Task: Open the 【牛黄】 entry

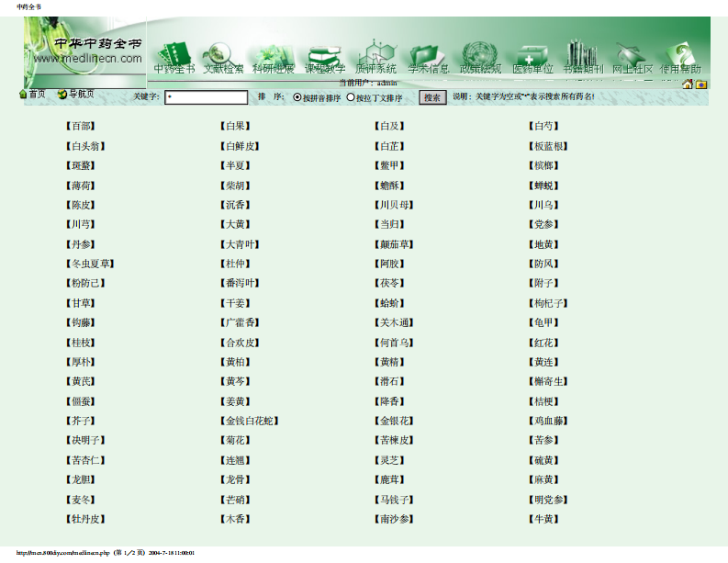Action: click(543, 519)
